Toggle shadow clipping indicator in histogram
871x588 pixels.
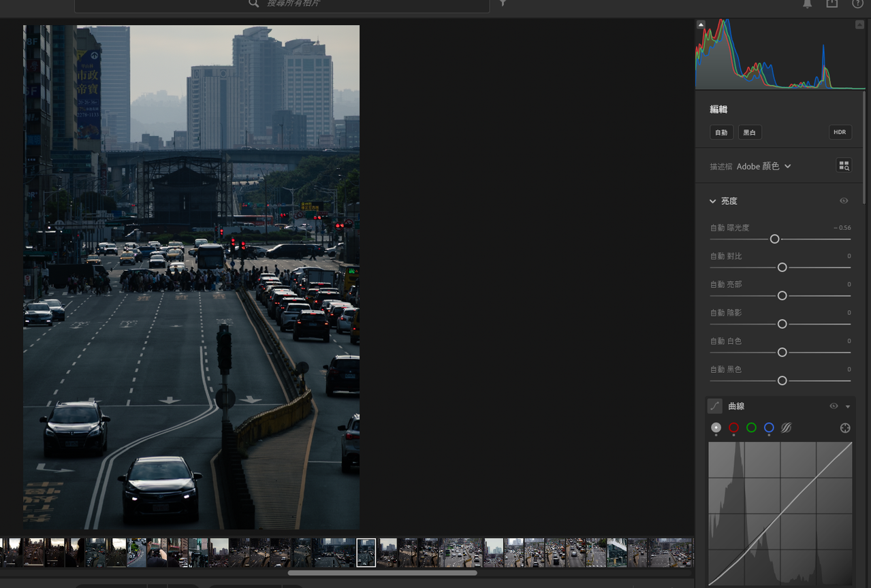[x=701, y=24]
